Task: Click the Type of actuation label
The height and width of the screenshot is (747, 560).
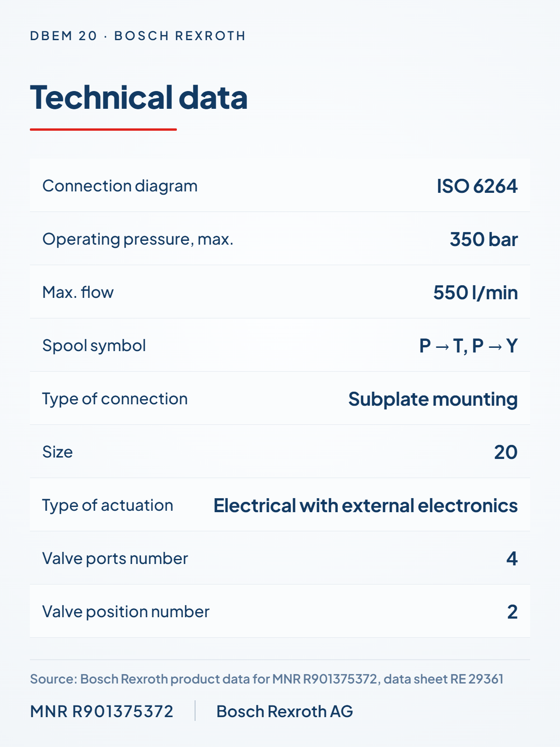Action: [x=108, y=505]
